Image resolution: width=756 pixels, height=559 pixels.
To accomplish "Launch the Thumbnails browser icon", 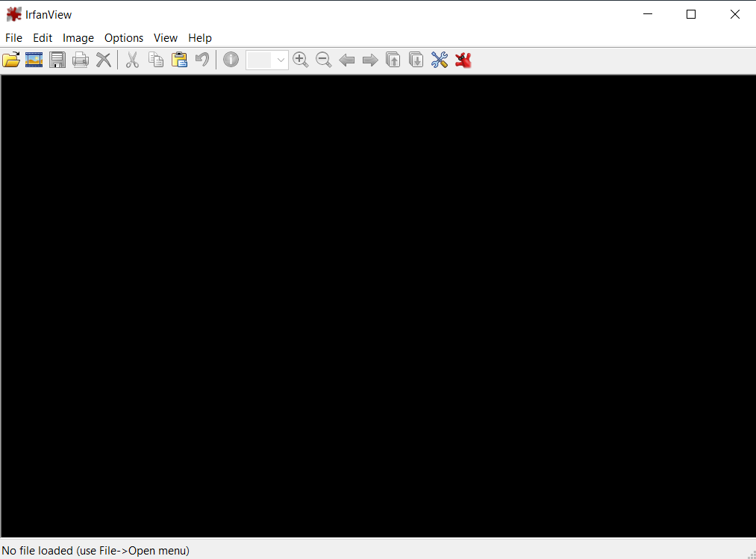I will click(x=34, y=60).
